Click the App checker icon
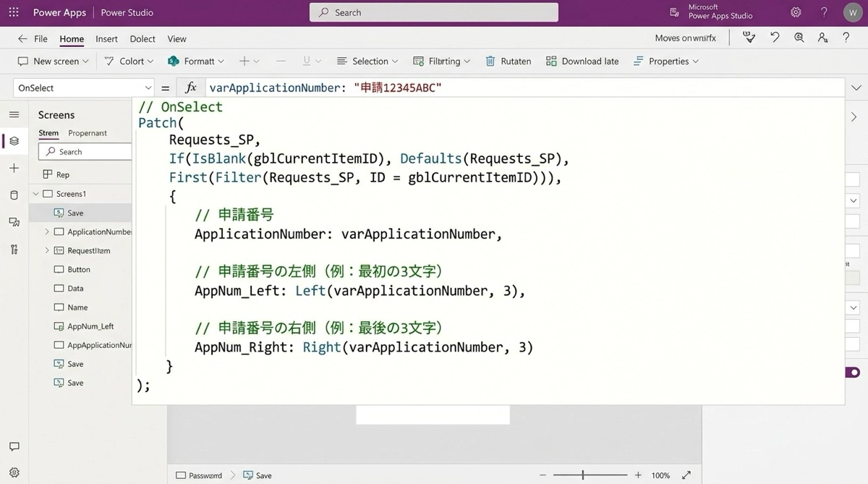This screenshot has width=868, height=484. [749, 38]
